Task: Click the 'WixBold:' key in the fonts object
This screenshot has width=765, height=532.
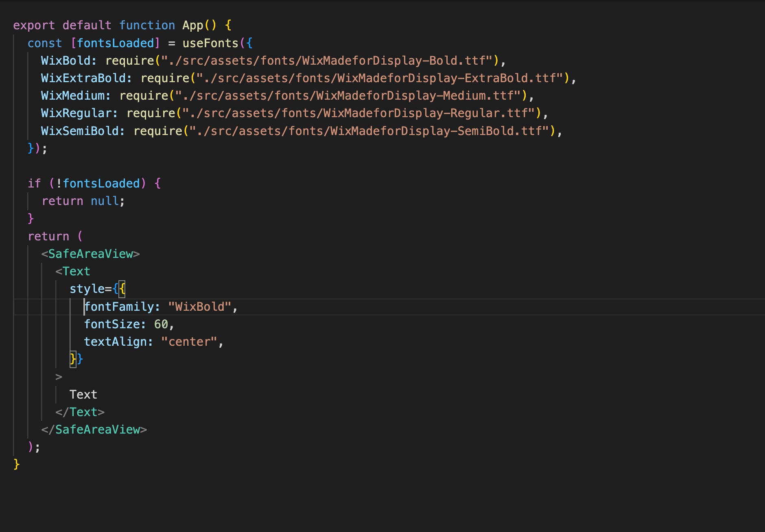Action: [x=69, y=61]
